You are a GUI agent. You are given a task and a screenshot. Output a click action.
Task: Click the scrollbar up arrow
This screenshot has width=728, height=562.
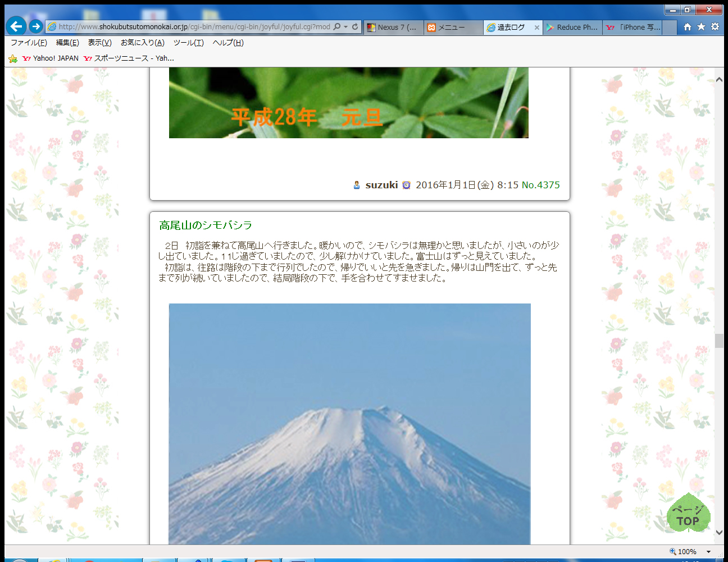pos(719,80)
